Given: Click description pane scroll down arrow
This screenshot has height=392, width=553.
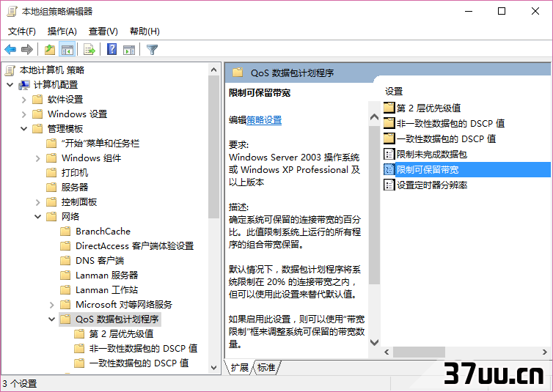Looking at the screenshot, I should point(374,342).
